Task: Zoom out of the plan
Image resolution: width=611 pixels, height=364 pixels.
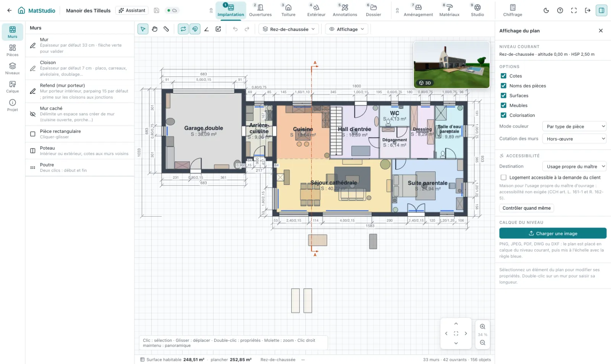Action: click(x=483, y=343)
